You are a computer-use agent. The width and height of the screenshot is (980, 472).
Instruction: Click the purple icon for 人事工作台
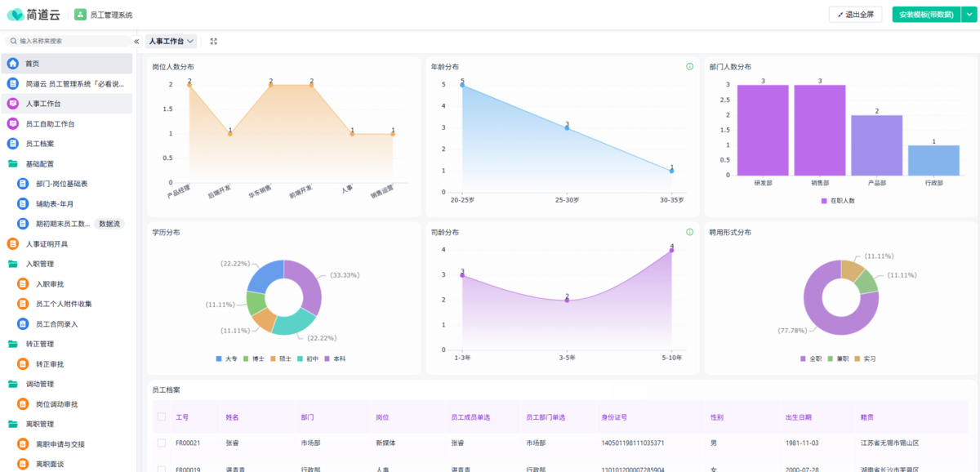pos(13,104)
